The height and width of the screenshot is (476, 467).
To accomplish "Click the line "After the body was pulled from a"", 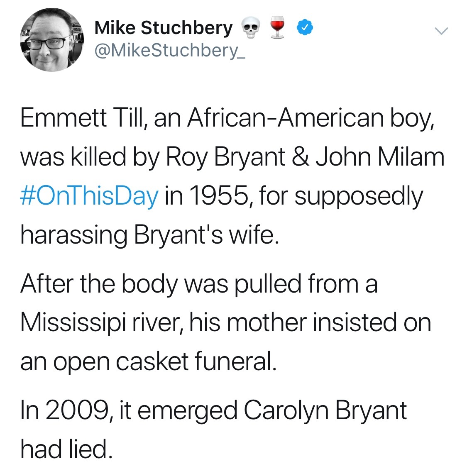I will pos(199,284).
